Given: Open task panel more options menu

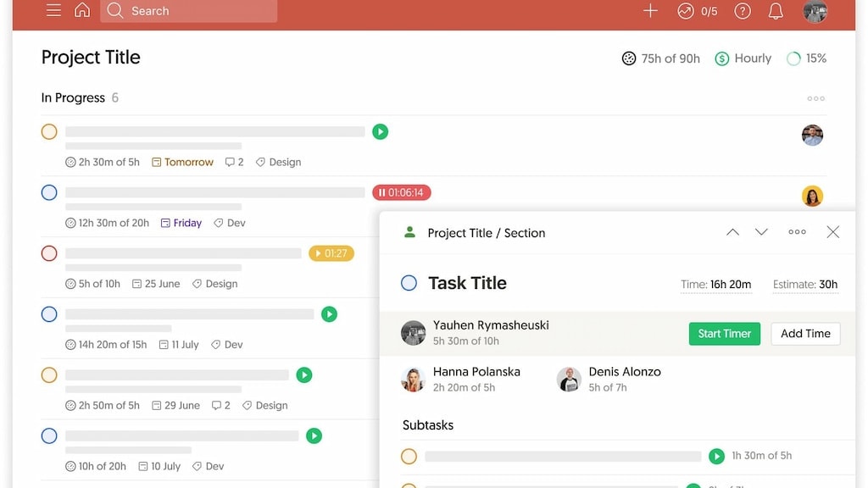Looking at the screenshot, I should click(x=797, y=232).
